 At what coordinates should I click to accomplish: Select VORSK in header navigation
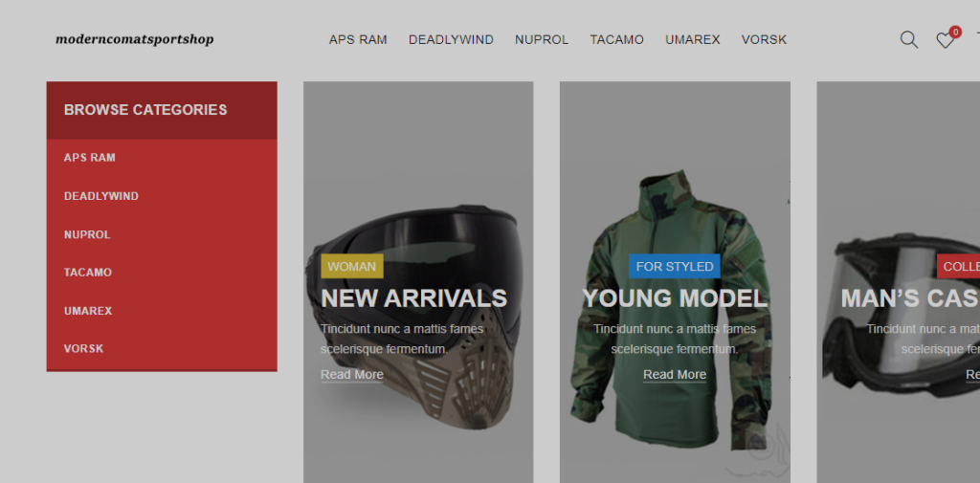pos(764,40)
